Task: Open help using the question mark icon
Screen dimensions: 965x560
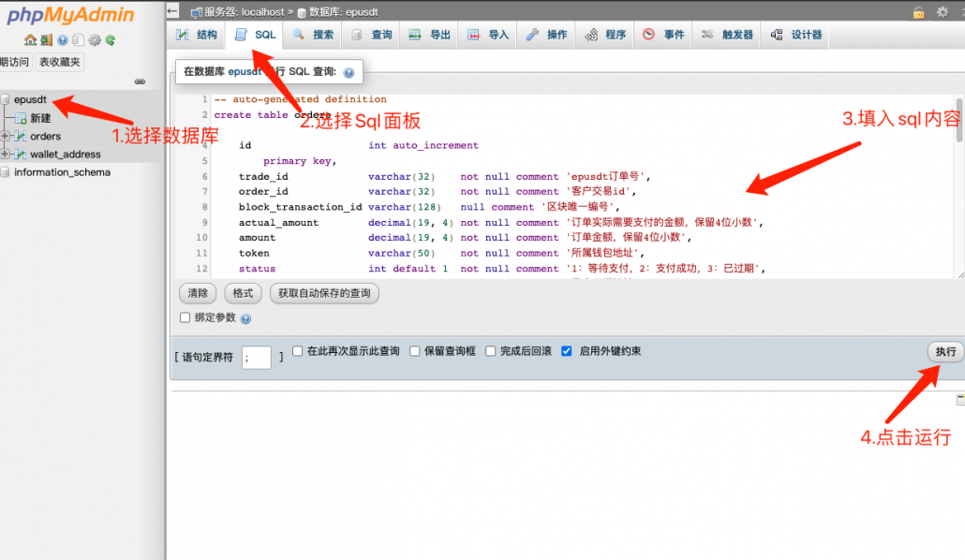Action: pyautogui.click(x=62, y=39)
